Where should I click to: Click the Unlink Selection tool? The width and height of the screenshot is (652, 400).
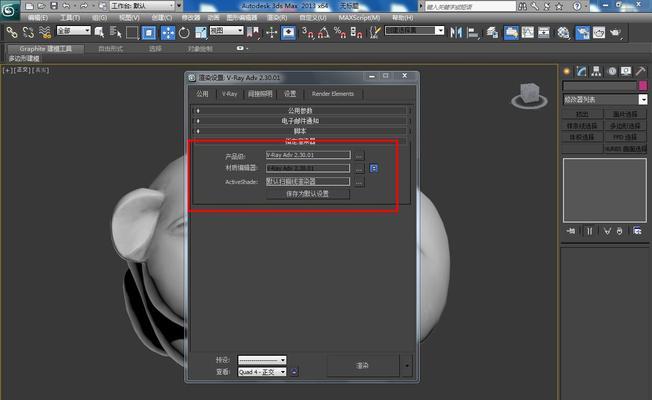(28, 32)
